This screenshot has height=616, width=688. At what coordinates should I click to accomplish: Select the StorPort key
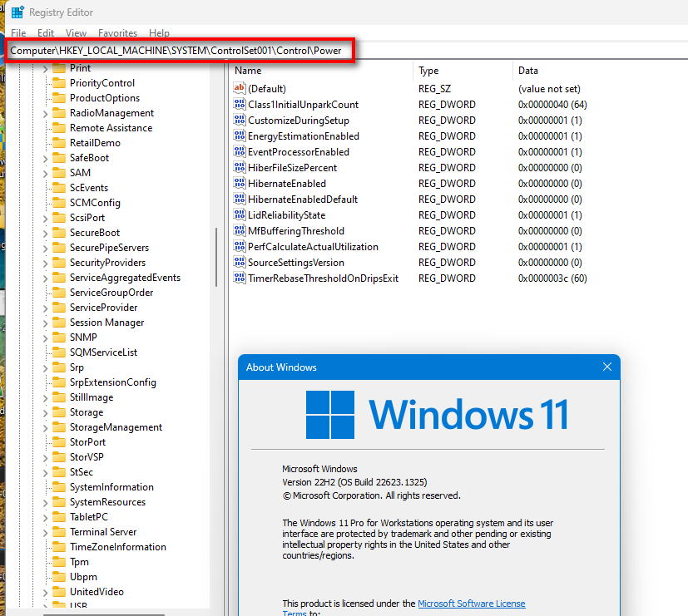[x=87, y=442]
